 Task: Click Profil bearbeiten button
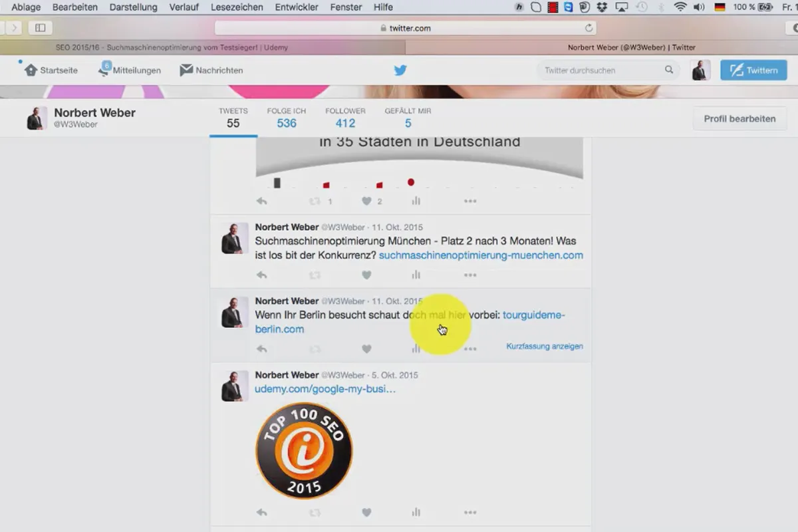coord(739,118)
